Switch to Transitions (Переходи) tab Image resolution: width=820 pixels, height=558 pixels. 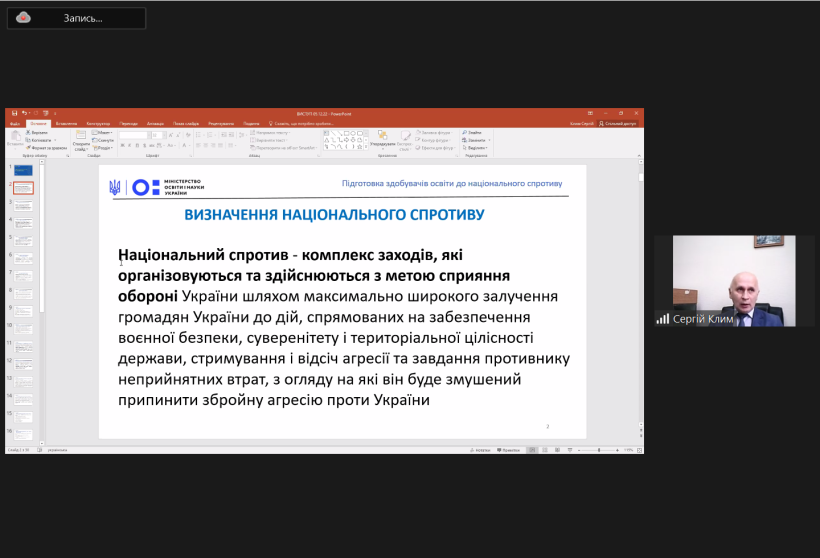click(x=128, y=124)
